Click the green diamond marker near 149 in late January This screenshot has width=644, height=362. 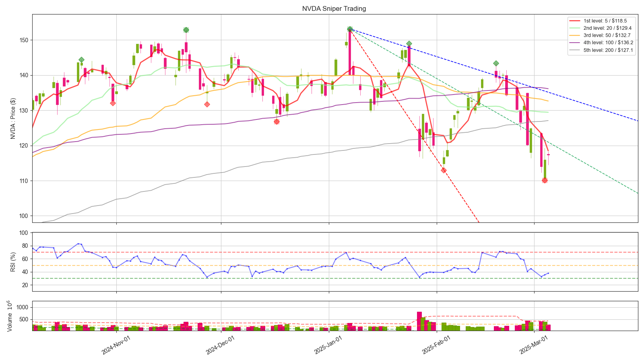(x=409, y=43)
